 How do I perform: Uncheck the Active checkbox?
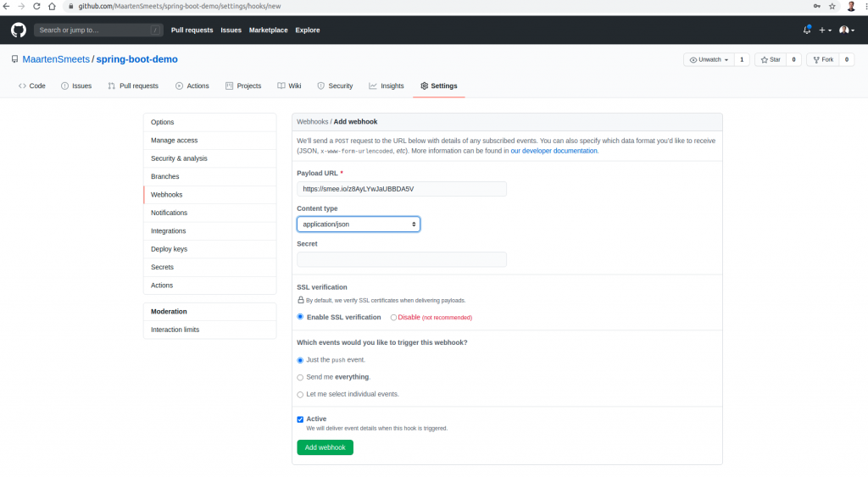click(300, 419)
